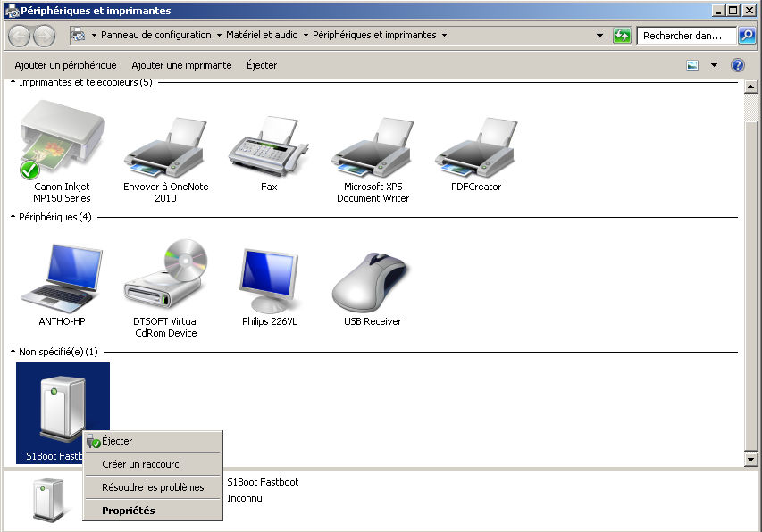Click the Back navigation arrow

point(20,36)
